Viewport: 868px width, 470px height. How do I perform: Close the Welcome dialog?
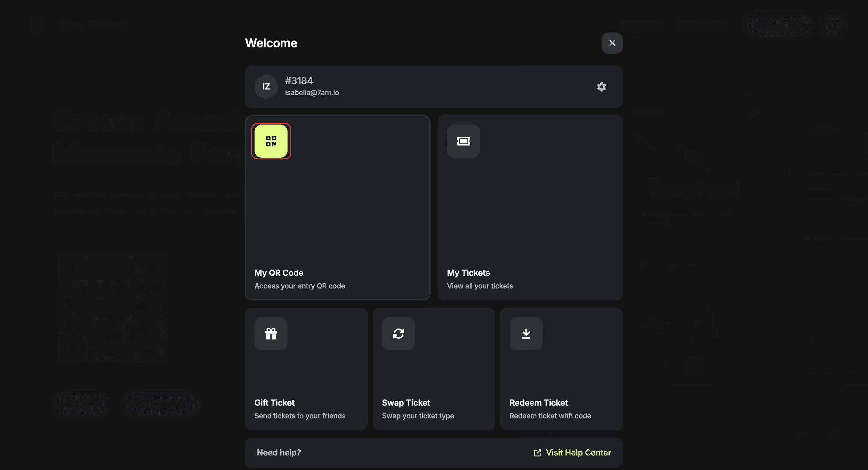click(x=612, y=43)
